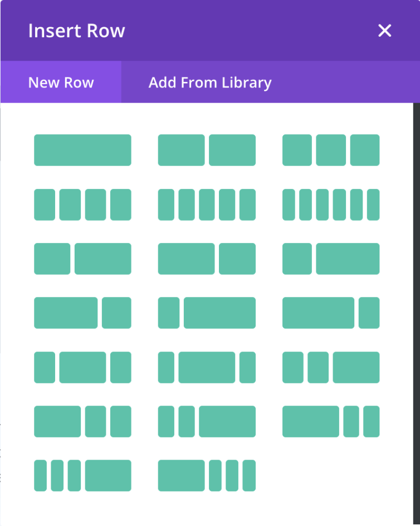
Task: Insert the six equal columns layout
Action: point(330,204)
